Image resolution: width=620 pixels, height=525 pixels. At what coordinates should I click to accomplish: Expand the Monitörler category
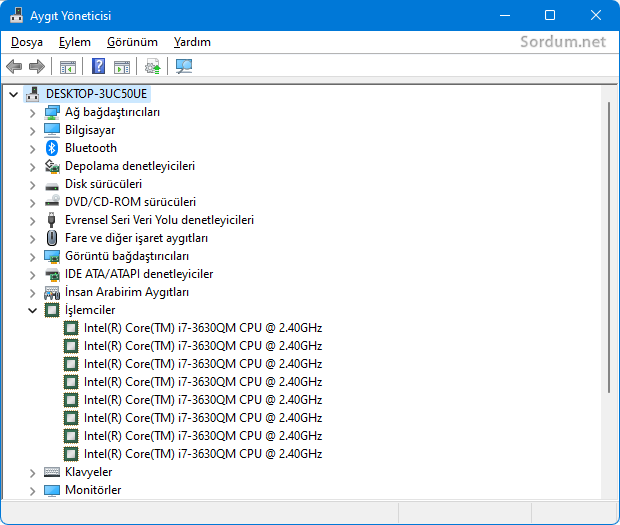click(32, 491)
